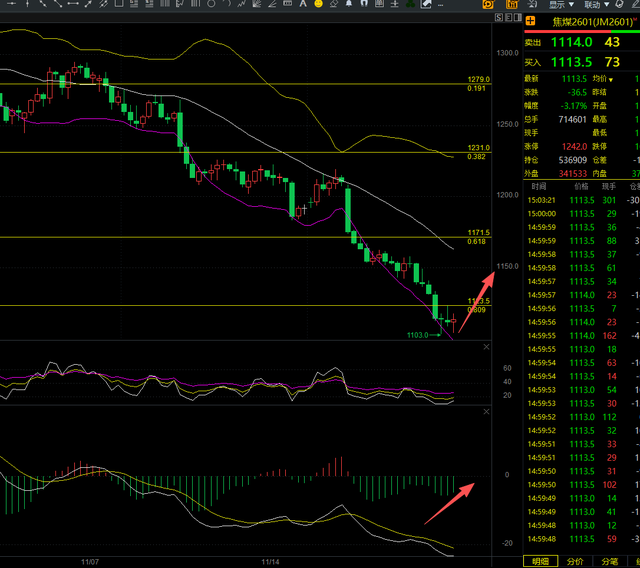Click the 买入 bid price 1113.5
Screen dimensions: 640x568
click(571, 62)
